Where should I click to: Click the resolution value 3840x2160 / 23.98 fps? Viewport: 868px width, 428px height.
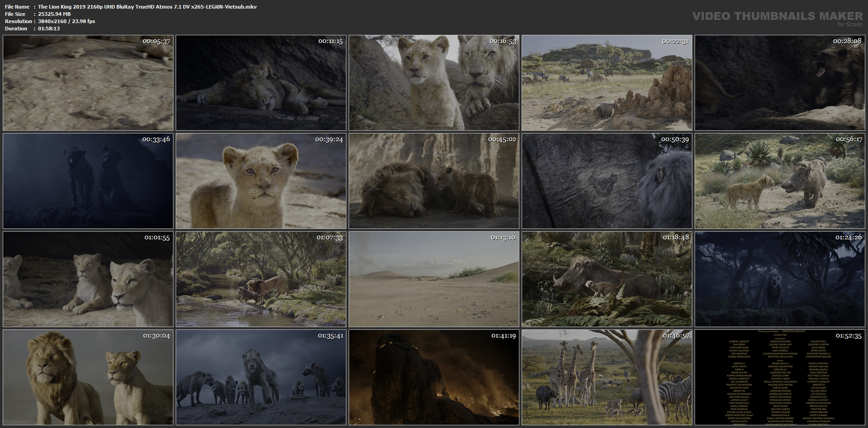click(x=67, y=21)
